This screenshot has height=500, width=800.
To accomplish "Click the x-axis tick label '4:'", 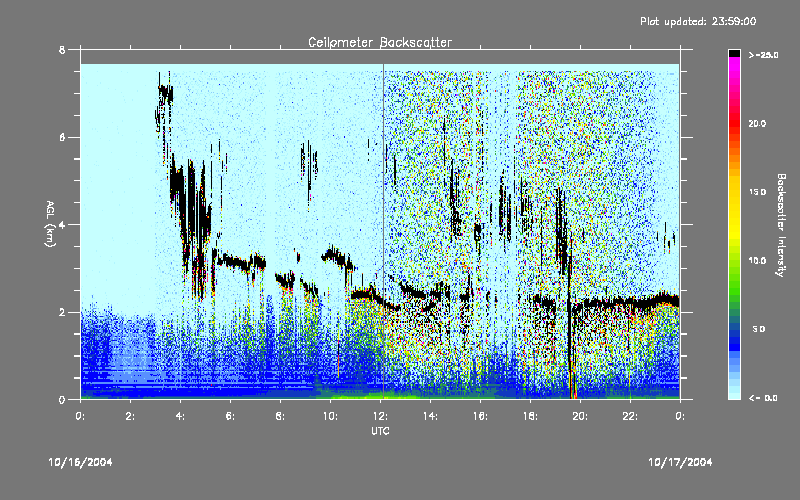I will click(181, 416).
